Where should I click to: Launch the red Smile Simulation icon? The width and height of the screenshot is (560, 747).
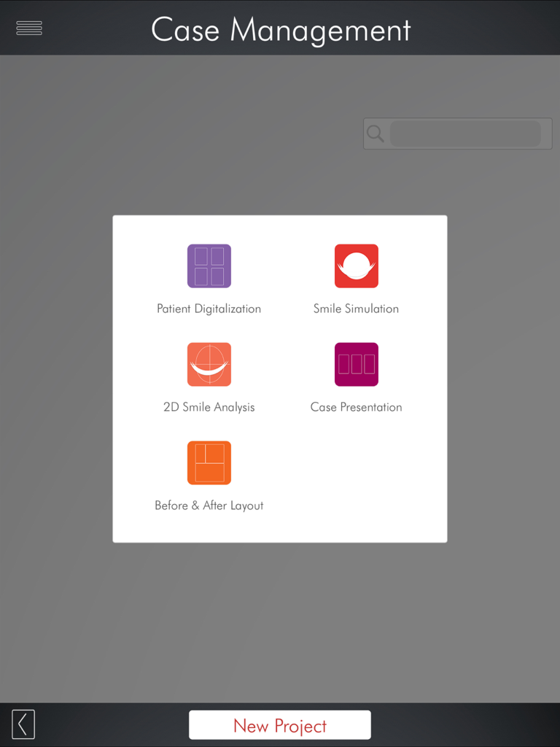coord(357,266)
